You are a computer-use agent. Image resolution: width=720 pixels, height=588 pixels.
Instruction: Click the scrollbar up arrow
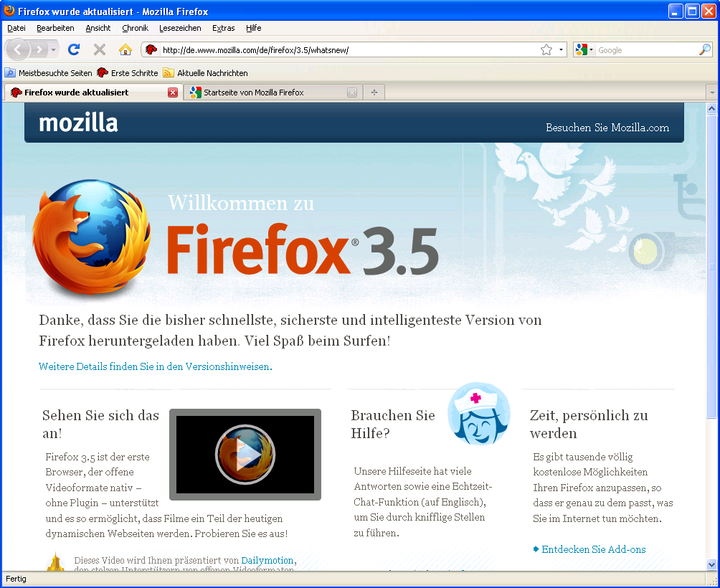[x=711, y=108]
